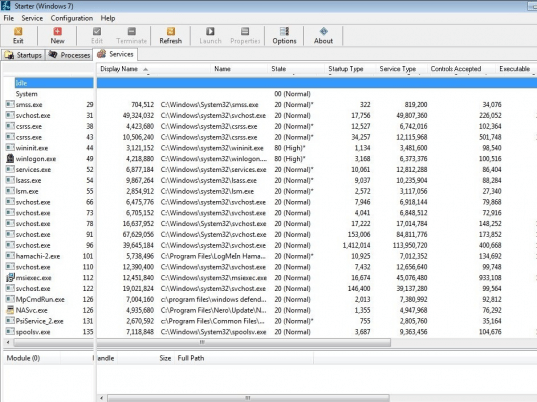Click the Terminate toolbar icon
This screenshot has width=537, height=402.
click(x=132, y=36)
